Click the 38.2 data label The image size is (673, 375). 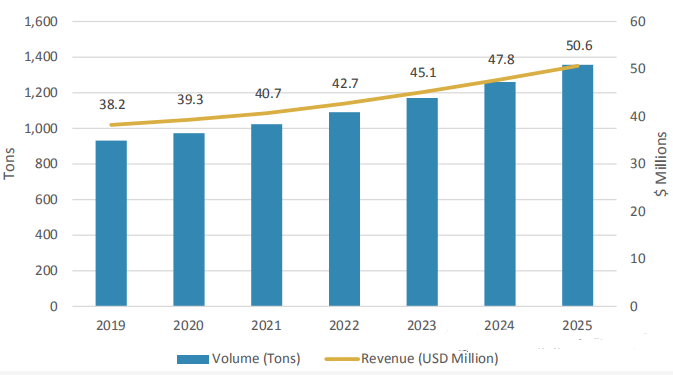tap(112, 104)
